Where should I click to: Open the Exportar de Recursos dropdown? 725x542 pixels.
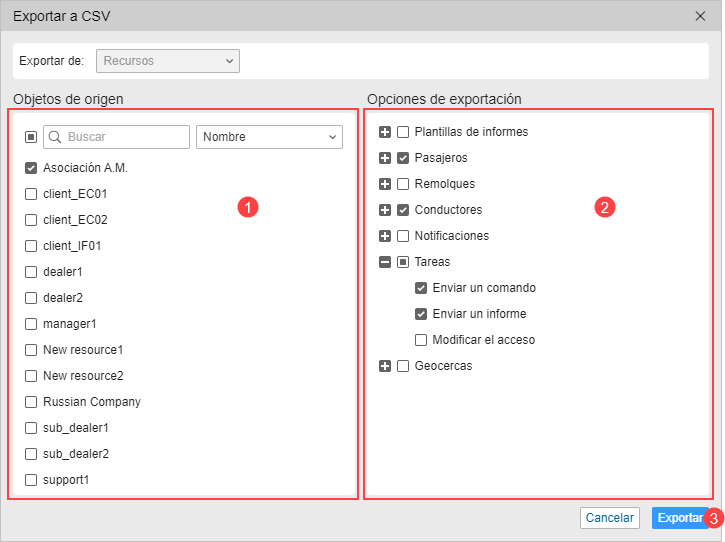[168, 61]
